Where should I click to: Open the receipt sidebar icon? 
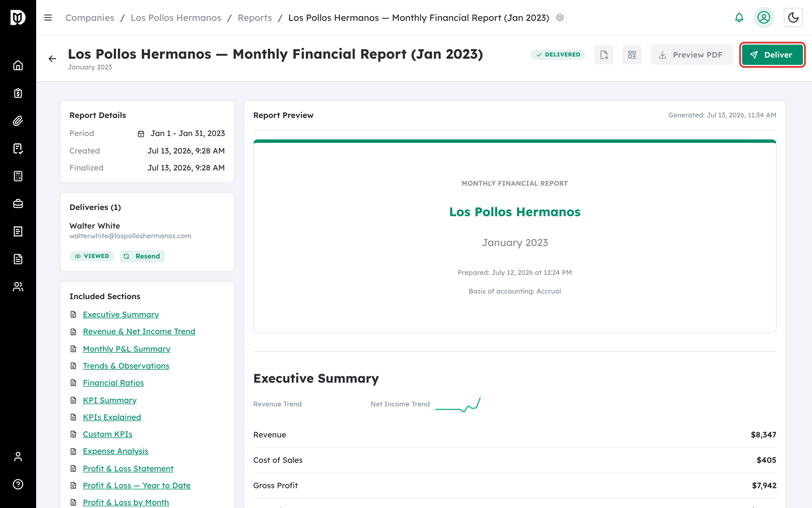18,231
